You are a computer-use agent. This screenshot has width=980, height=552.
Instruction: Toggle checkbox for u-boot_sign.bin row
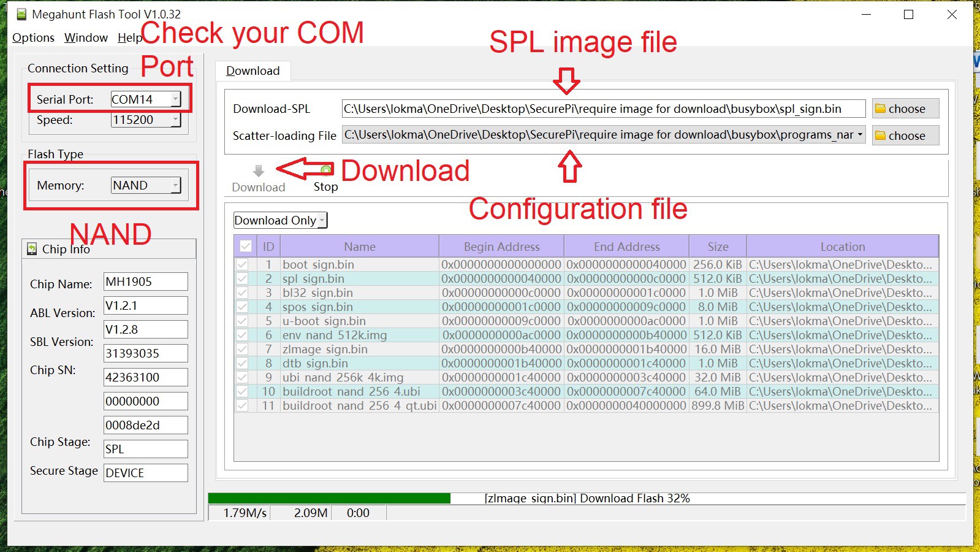(x=243, y=321)
